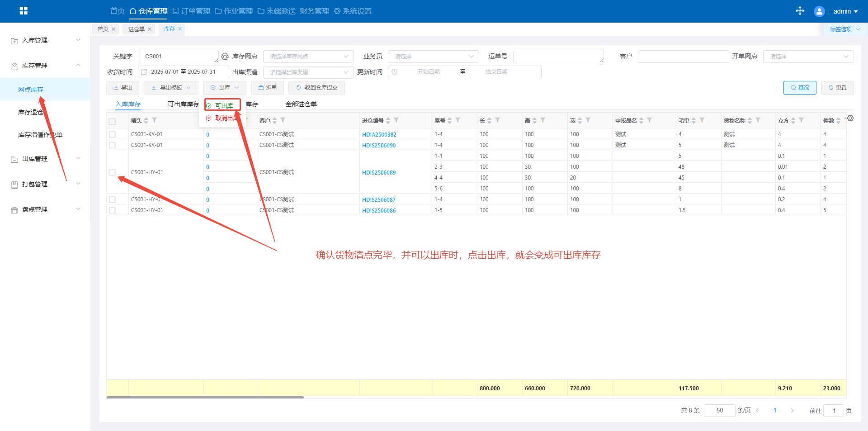The image size is (868, 431).
Task: Click the app grid icon in header
Action: pos(24,11)
